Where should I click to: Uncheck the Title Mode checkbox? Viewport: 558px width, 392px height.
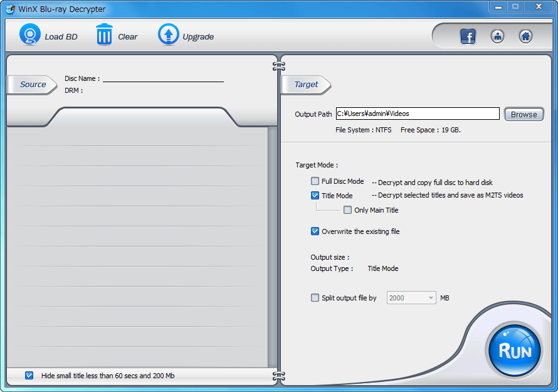tap(315, 196)
